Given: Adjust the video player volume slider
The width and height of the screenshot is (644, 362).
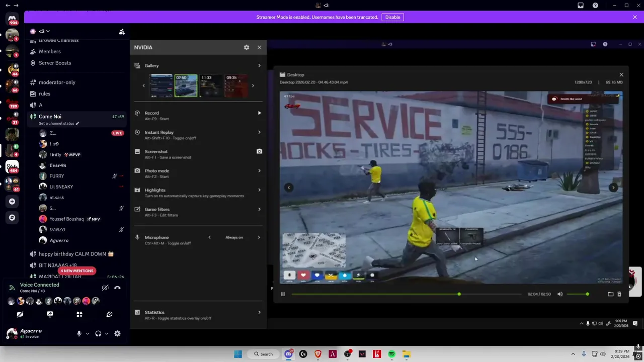Looking at the screenshot, I should [577, 294].
